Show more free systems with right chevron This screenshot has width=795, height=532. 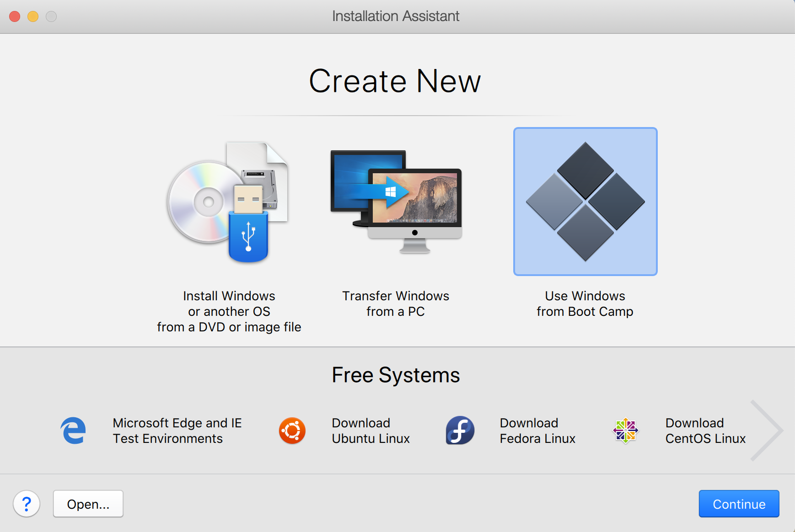tap(768, 431)
